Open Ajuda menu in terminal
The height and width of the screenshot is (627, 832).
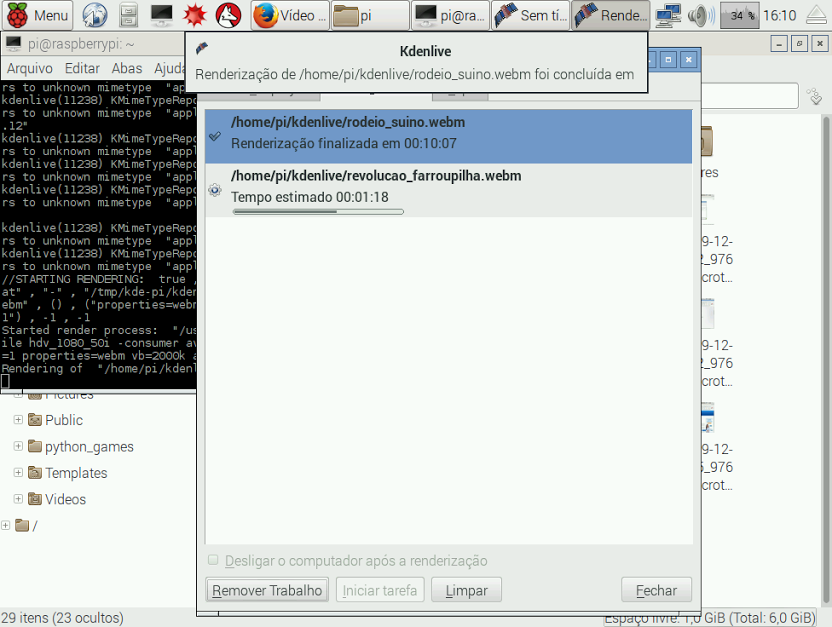[169, 68]
